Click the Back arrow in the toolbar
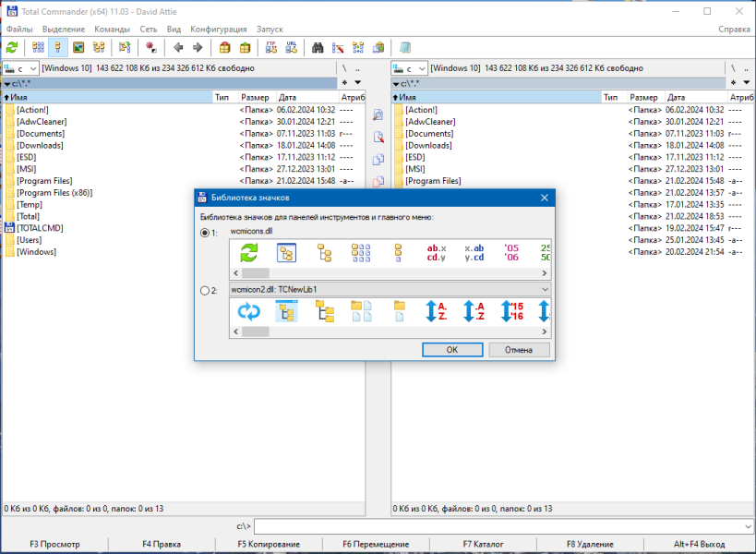This screenshot has height=554, width=756. click(178, 47)
